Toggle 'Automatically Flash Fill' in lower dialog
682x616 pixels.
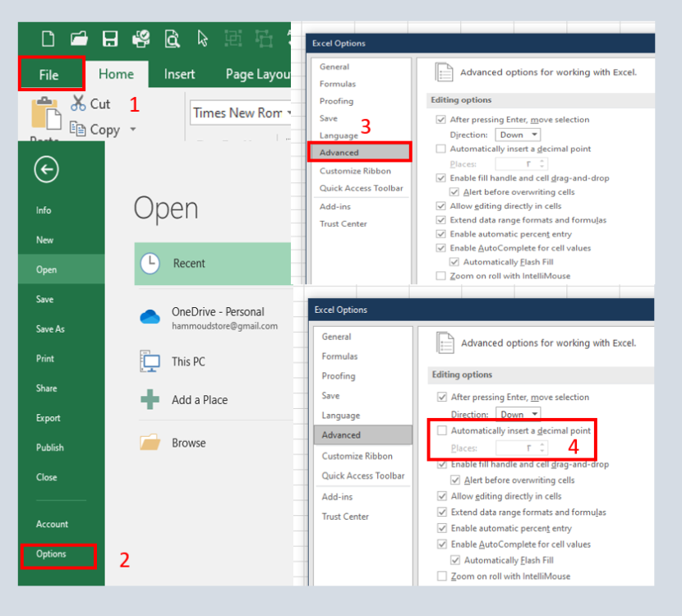[455, 560]
